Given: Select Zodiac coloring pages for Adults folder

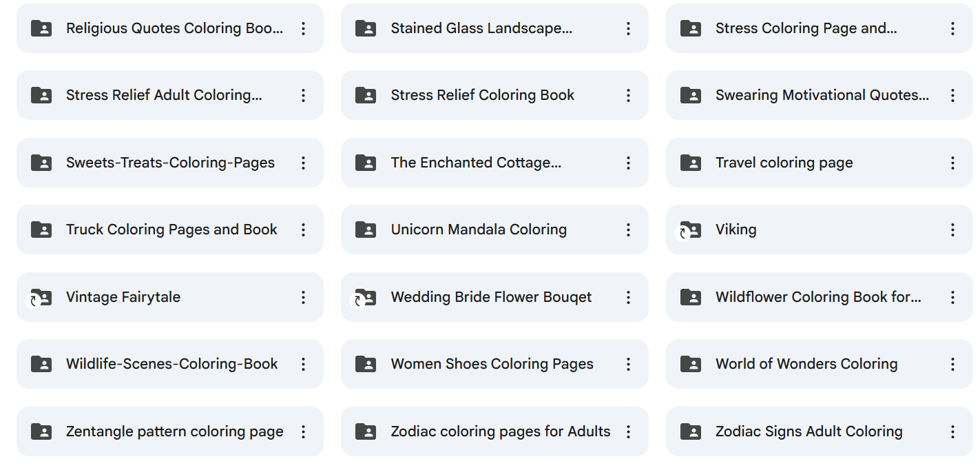Looking at the screenshot, I should tap(500, 431).
